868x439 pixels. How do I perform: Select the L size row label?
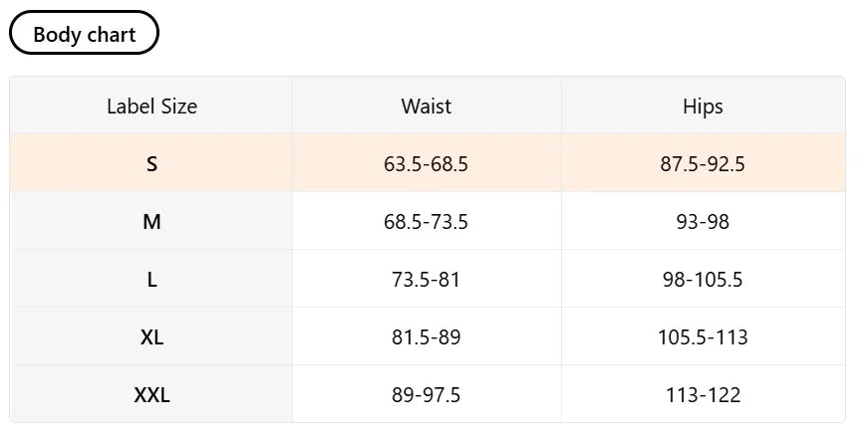coord(151,279)
